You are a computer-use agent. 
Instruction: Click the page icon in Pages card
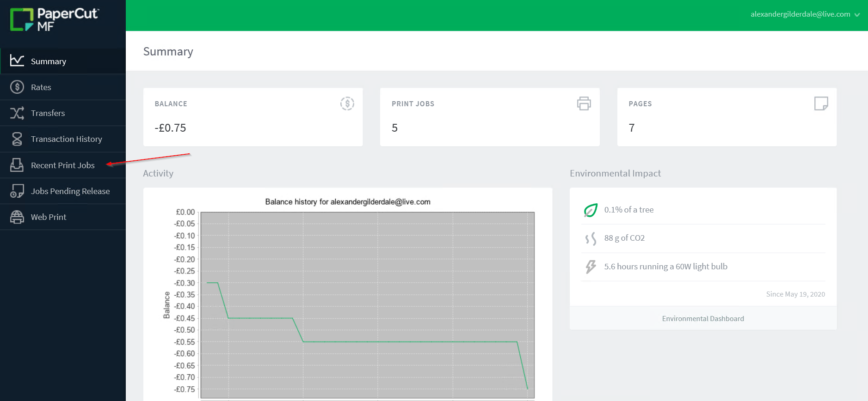pyautogui.click(x=821, y=103)
